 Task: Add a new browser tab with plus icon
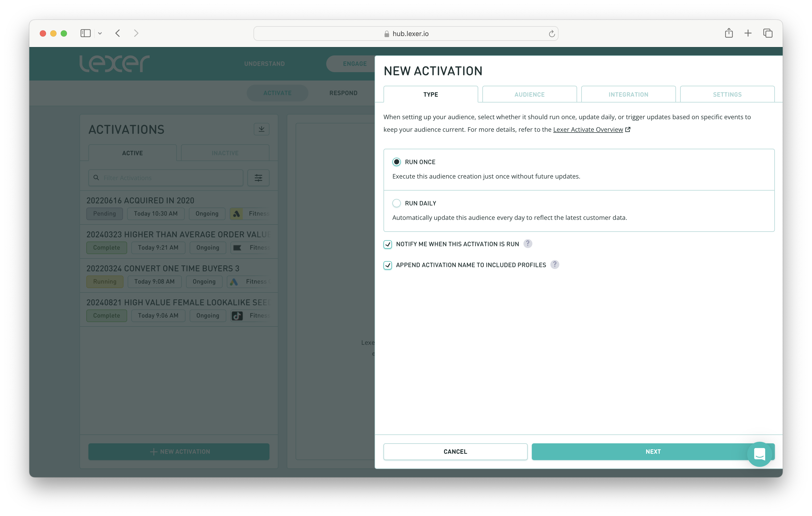point(748,33)
